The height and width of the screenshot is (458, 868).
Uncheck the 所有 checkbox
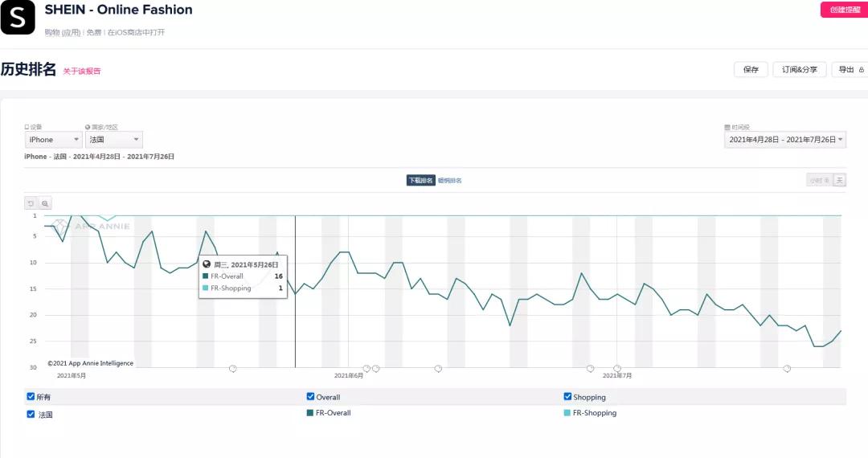point(31,397)
